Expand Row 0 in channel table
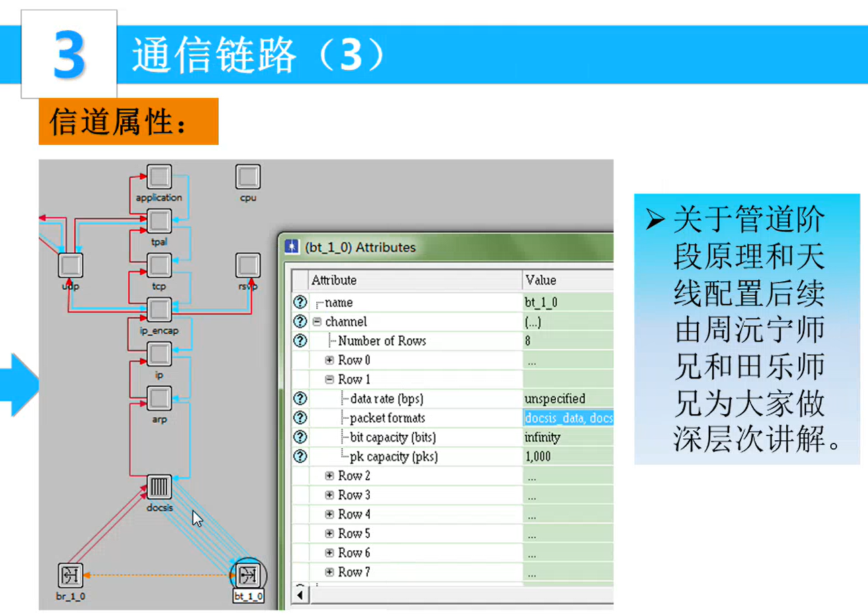This screenshot has width=868, height=616. point(330,360)
